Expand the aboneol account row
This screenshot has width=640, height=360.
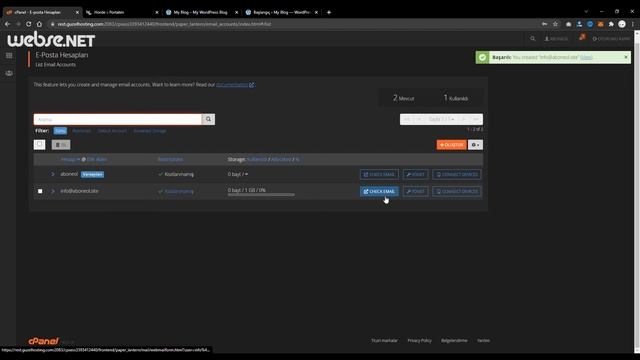(x=53, y=174)
